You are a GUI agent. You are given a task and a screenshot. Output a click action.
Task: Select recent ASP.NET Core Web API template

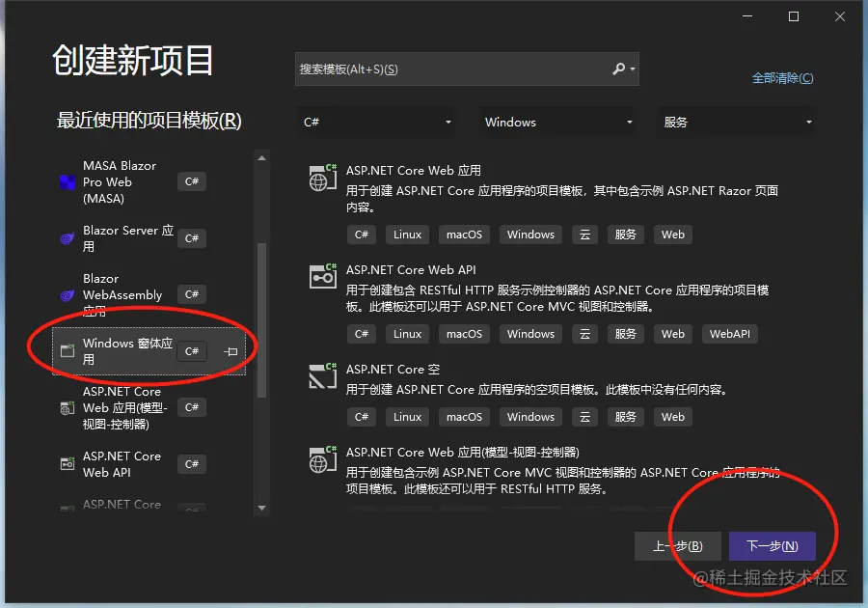(149, 464)
